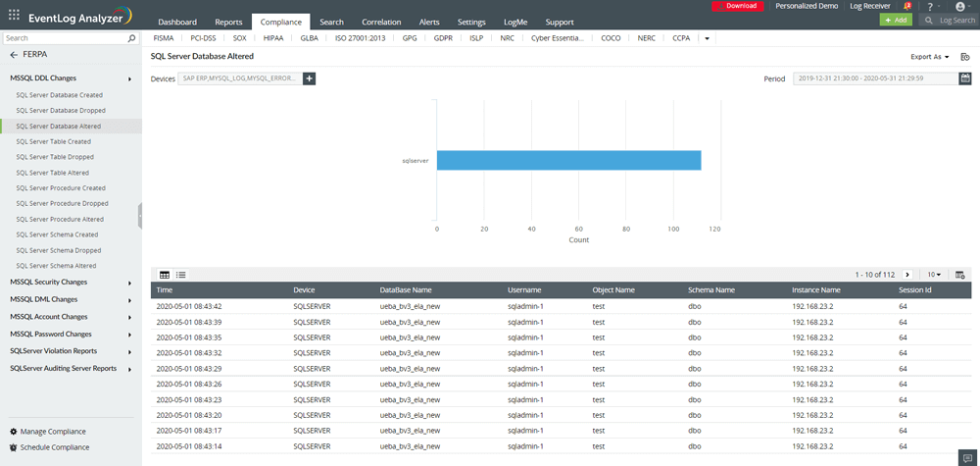The image size is (980, 466).
Task: Open the Export As dropdown
Action: tap(930, 57)
